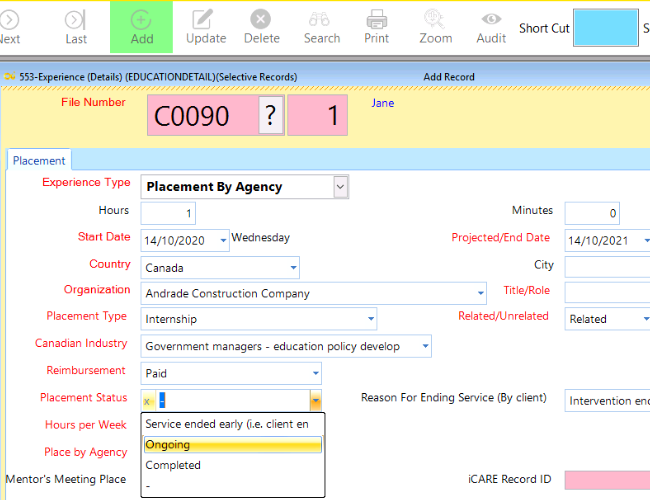
Task: Open Search with the binoculars icon
Action: coord(321,19)
